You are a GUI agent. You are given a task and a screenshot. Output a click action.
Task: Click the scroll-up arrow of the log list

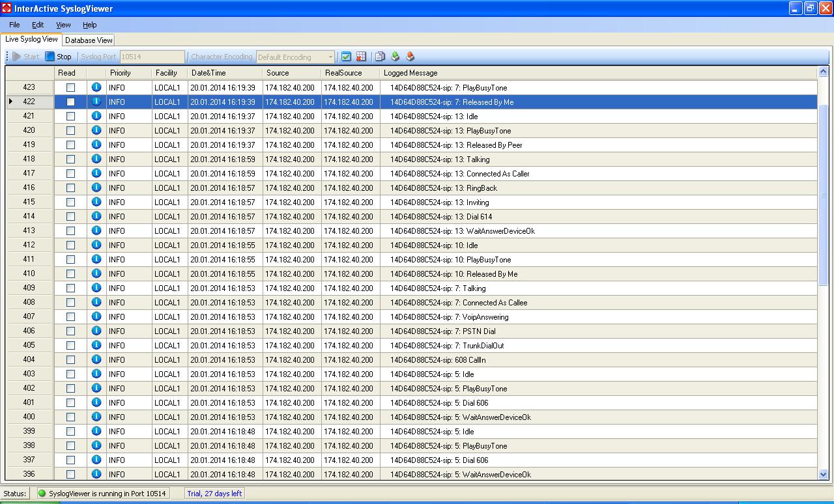pyautogui.click(x=823, y=72)
